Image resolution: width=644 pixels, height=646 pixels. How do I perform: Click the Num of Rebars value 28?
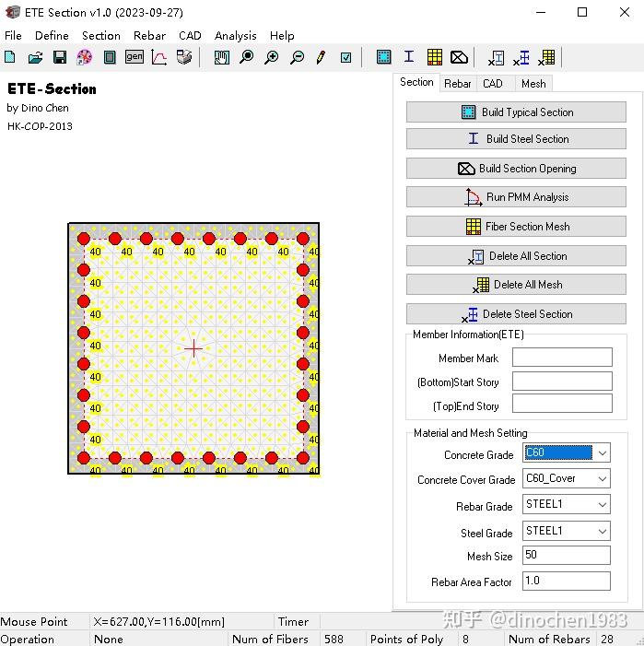click(x=607, y=639)
